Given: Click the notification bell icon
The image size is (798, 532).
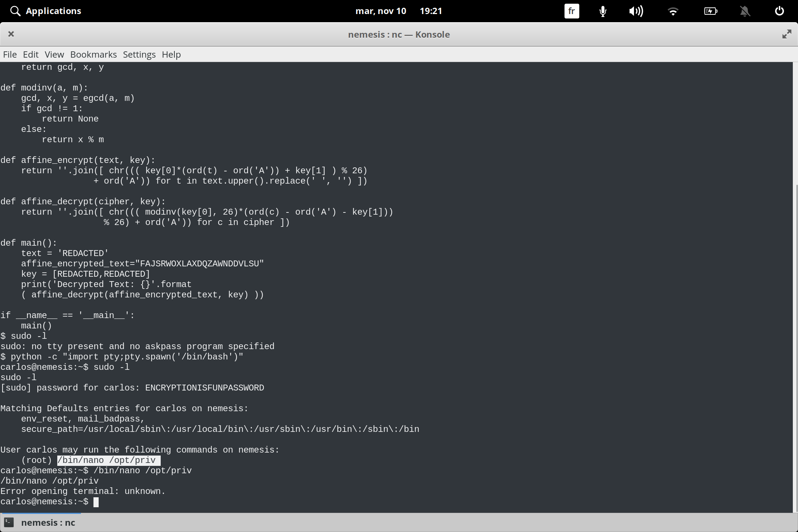Looking at the screenshot, I should 745,11.
